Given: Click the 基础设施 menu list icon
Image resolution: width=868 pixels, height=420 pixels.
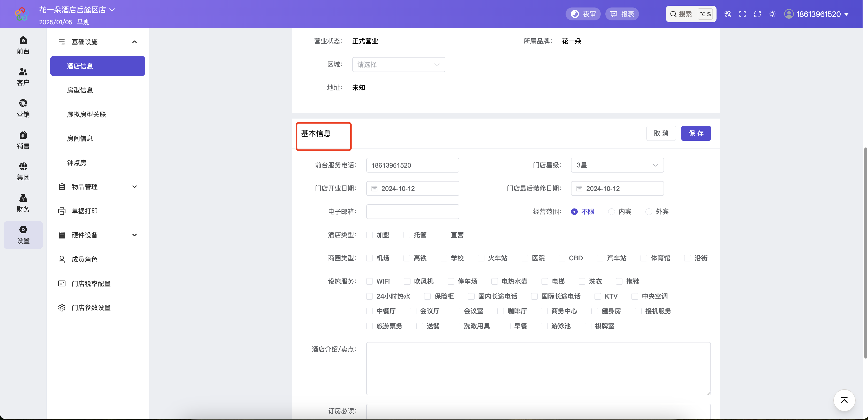Looking at the screenshot, I should [62, 42].
